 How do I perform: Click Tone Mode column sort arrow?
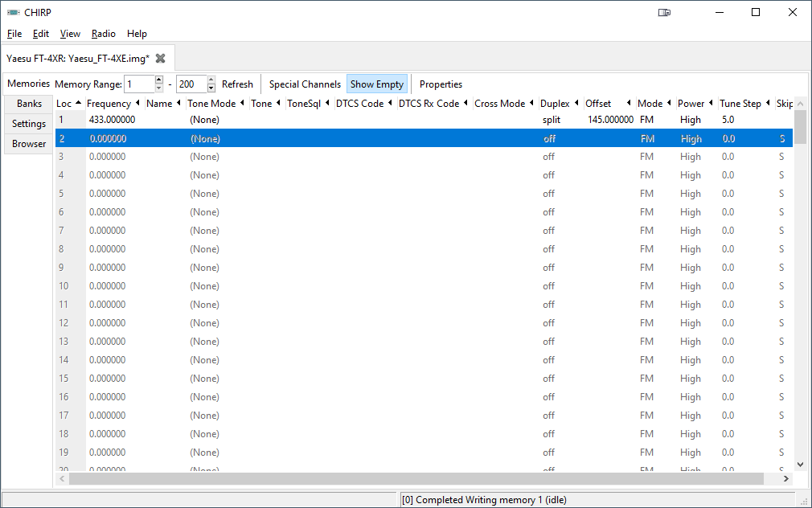(242, 103)
